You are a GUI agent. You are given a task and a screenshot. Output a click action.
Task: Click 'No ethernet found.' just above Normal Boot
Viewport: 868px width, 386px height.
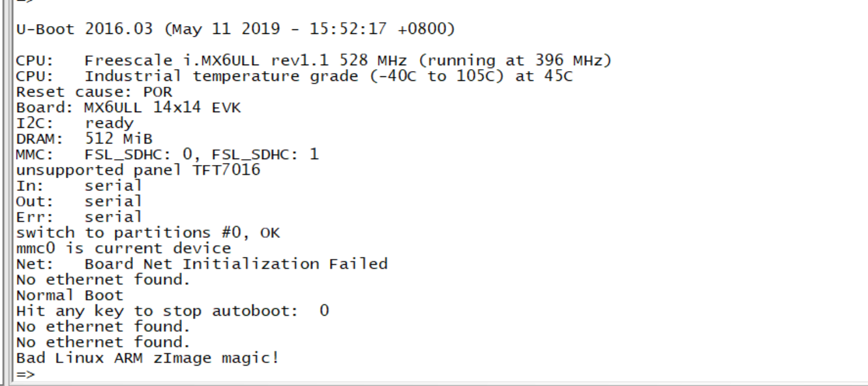coord(103,280)
